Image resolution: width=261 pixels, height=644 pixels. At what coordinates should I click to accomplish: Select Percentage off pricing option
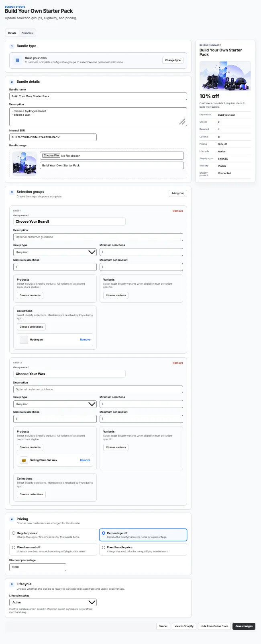tap(143, 535)
